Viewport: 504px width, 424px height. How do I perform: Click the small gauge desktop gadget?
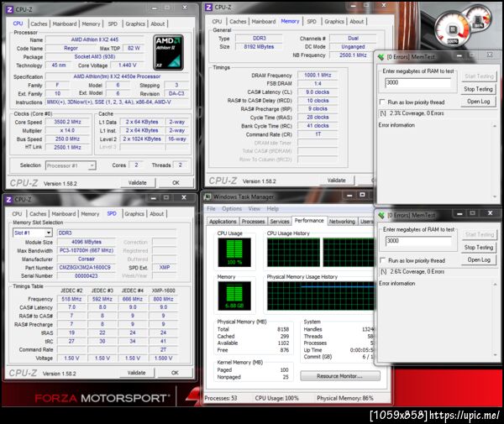(x=479, y=19)
